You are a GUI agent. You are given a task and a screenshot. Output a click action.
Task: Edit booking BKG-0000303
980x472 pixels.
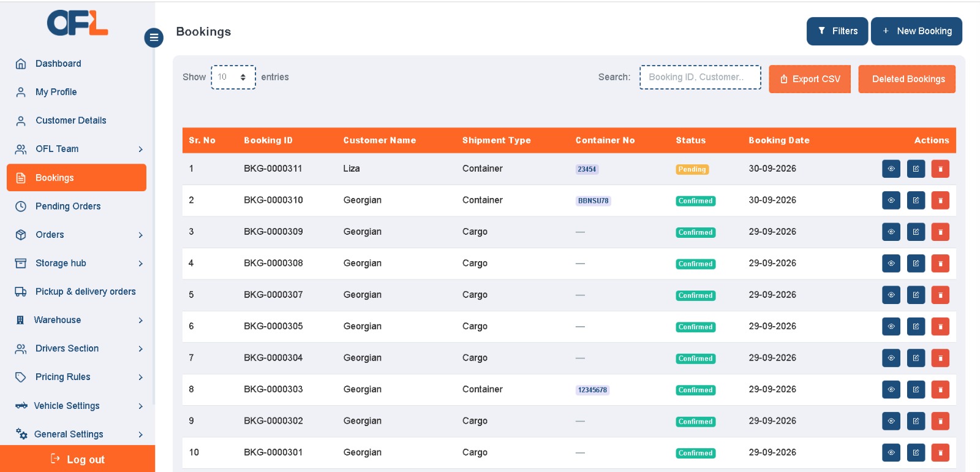[916, 389]
